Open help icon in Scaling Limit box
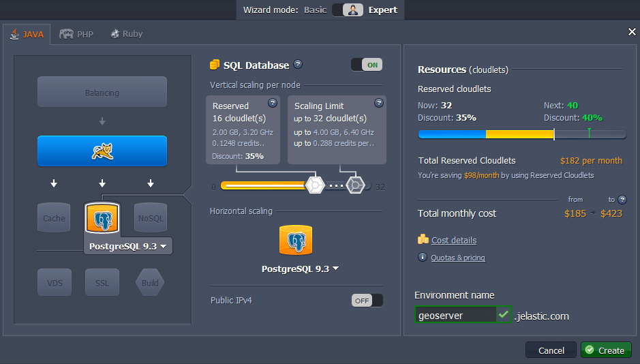 pyautogui.click(x=379, y=103)
